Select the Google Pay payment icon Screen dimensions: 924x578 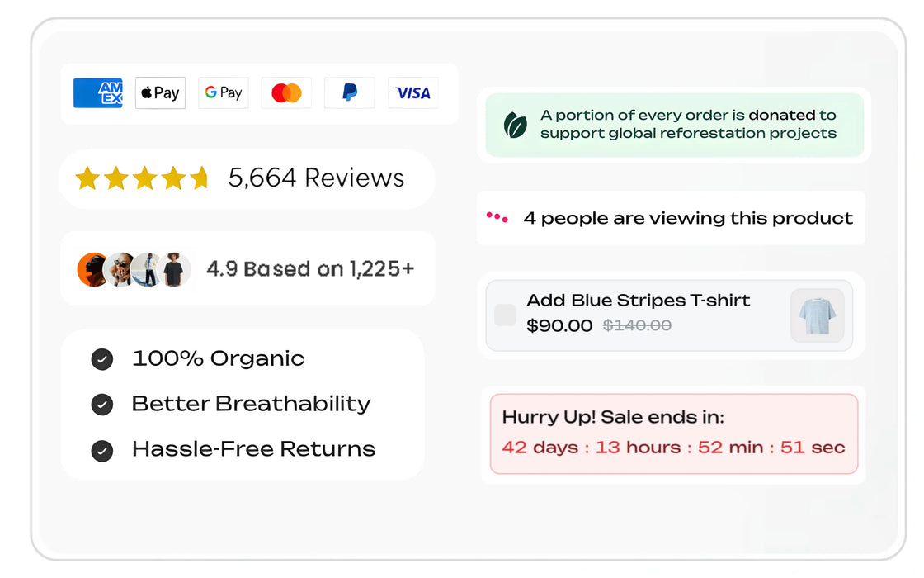(223, 92)
